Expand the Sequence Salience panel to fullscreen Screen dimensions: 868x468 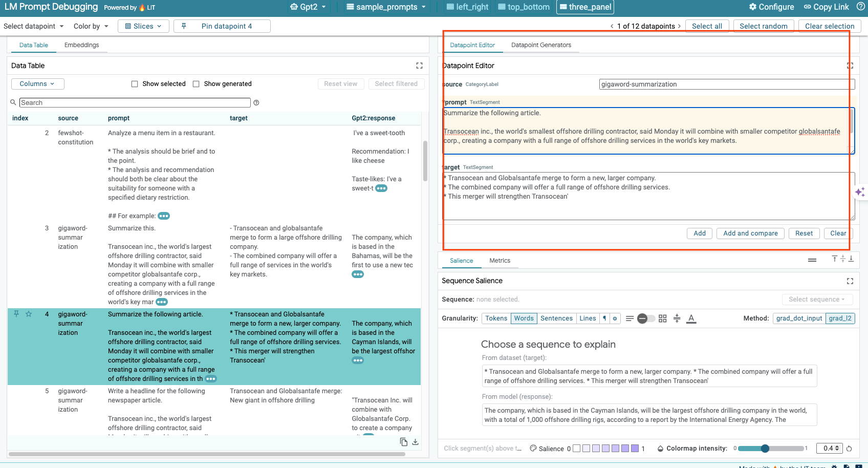point(850,281)
